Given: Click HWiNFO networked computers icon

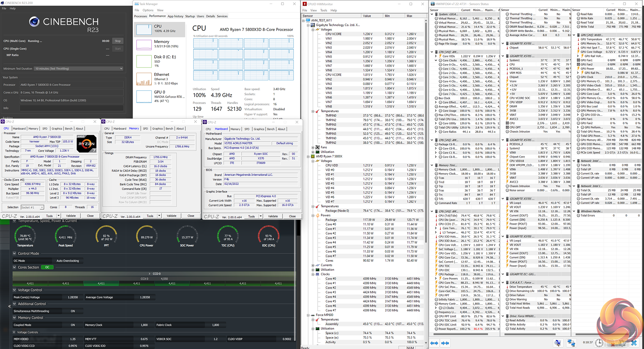Looking at the screenshot, I should [x=571, y=343].
